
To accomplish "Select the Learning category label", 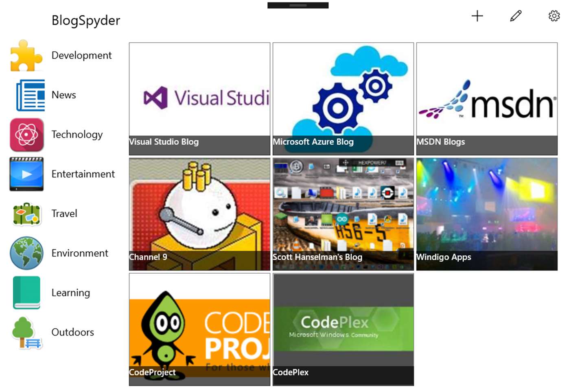I will (71, 293).
